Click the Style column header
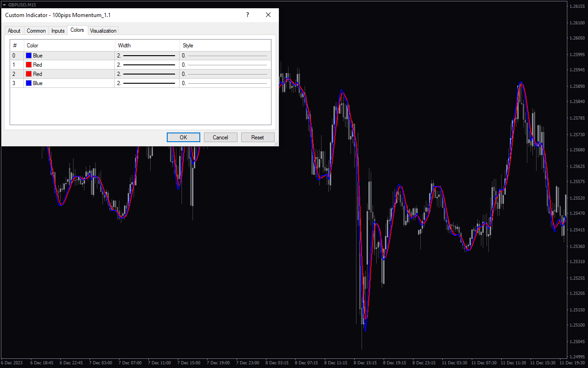This screenshot has width=588, height=368. pyautogui.click(x=225, y=46)
